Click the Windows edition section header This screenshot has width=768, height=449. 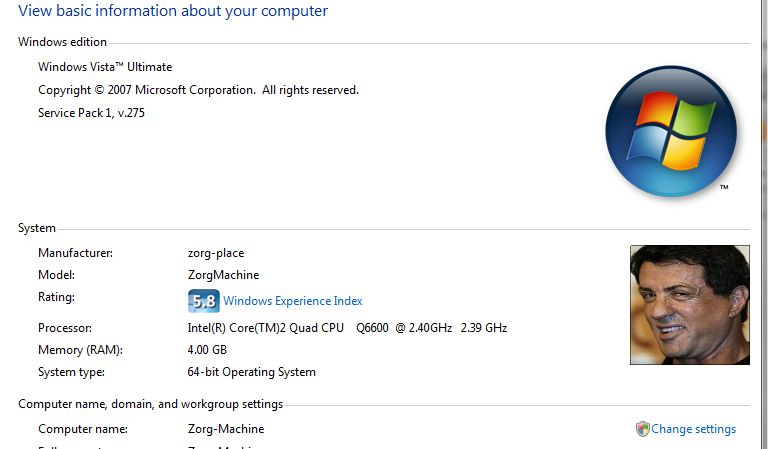point(62,42)
